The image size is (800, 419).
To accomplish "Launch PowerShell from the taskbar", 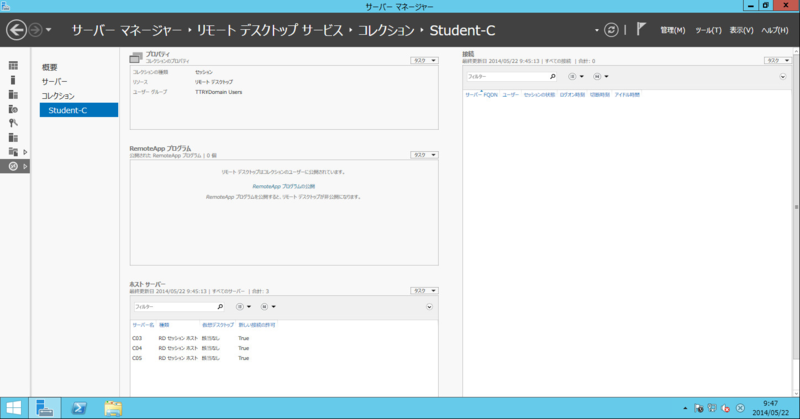I will click(x=79, y=408).
